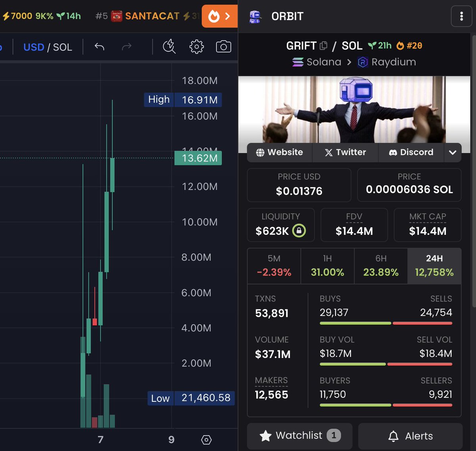Click the Raydium link
The width and height of the screenshot is (476, 451).
click(387, 62)
